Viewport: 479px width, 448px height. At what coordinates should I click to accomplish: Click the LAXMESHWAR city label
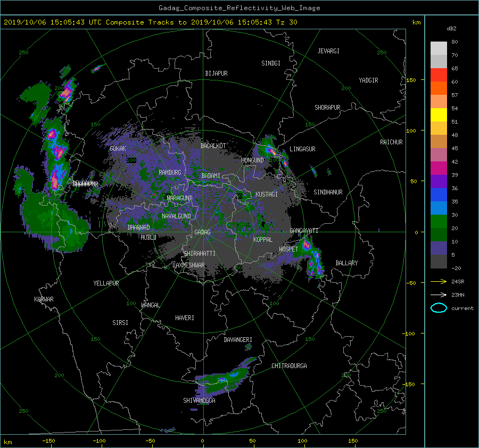pyautogui.click(x=188, y=265)
